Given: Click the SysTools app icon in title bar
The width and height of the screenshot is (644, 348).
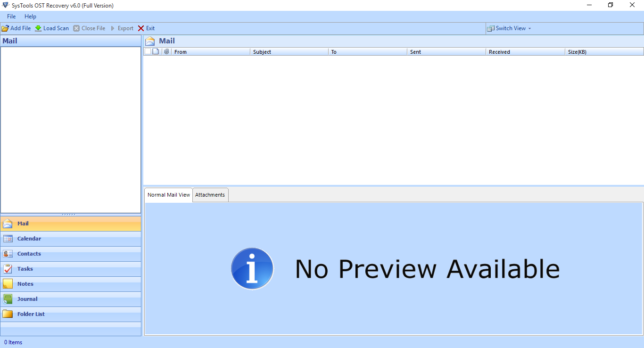Looking at the screenshot, I should coord(5,5).
